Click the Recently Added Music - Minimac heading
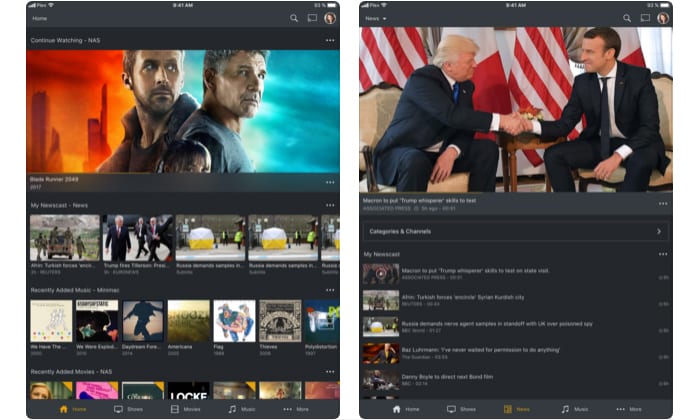 75,290
